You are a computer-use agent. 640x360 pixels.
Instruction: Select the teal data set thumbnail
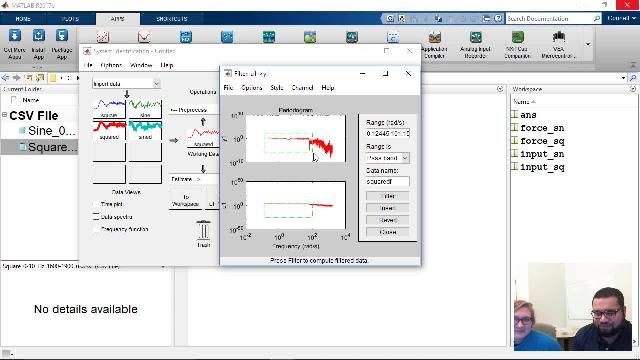click(x=145, y=131)
